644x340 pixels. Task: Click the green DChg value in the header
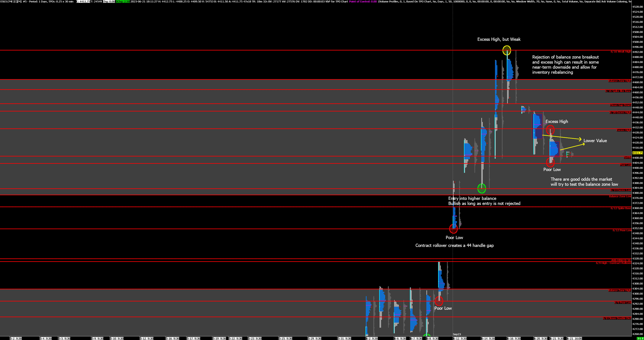123,2
